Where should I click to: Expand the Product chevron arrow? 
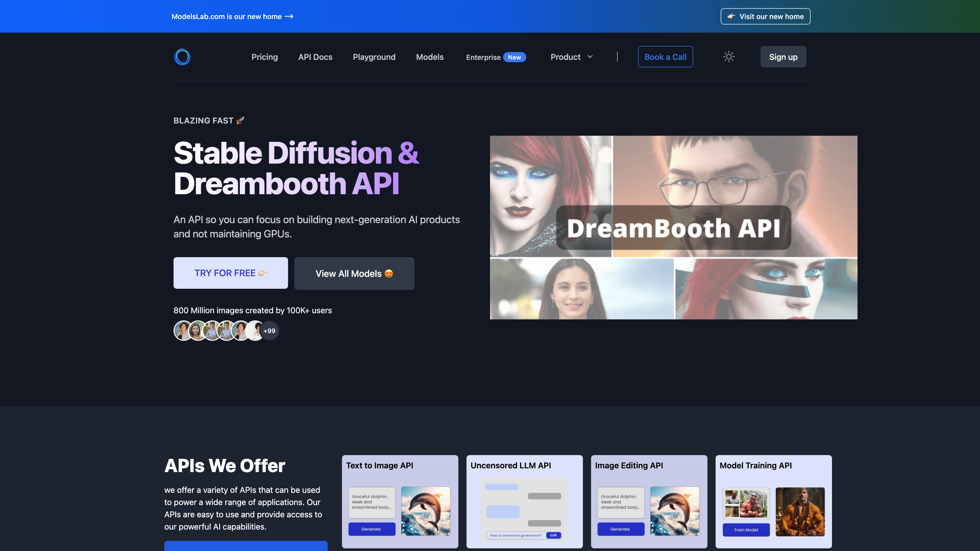[590, 57]
